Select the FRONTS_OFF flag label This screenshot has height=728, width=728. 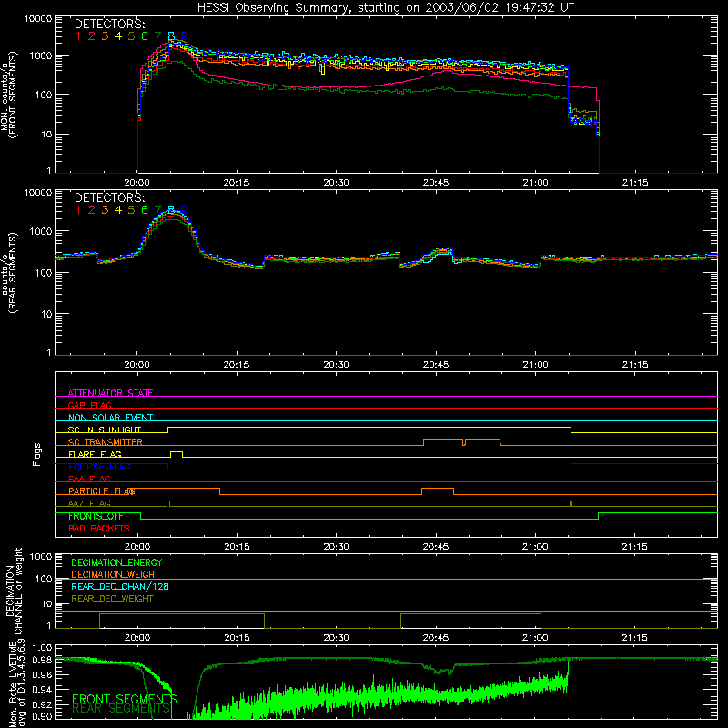(96, 516)
